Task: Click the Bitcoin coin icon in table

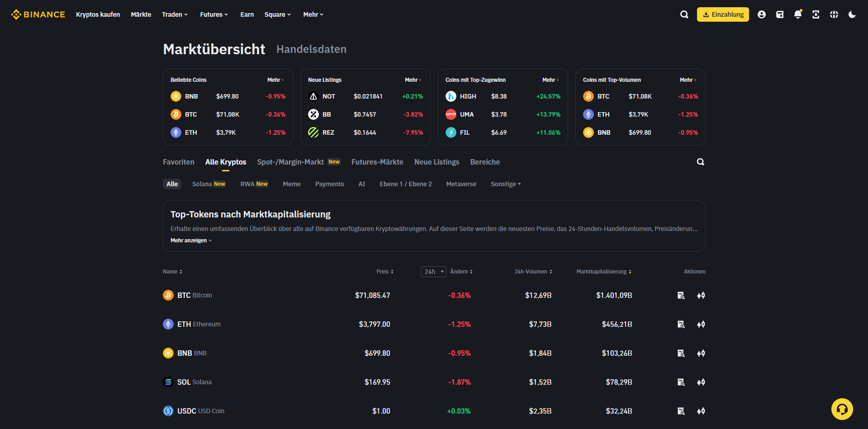Action: pos(168,295)
